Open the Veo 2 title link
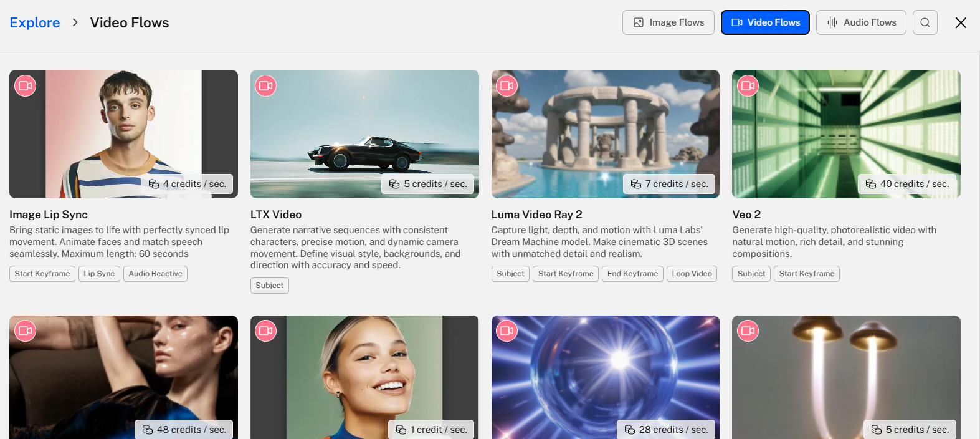The image size is (980, 439). (x=746, y=215)
